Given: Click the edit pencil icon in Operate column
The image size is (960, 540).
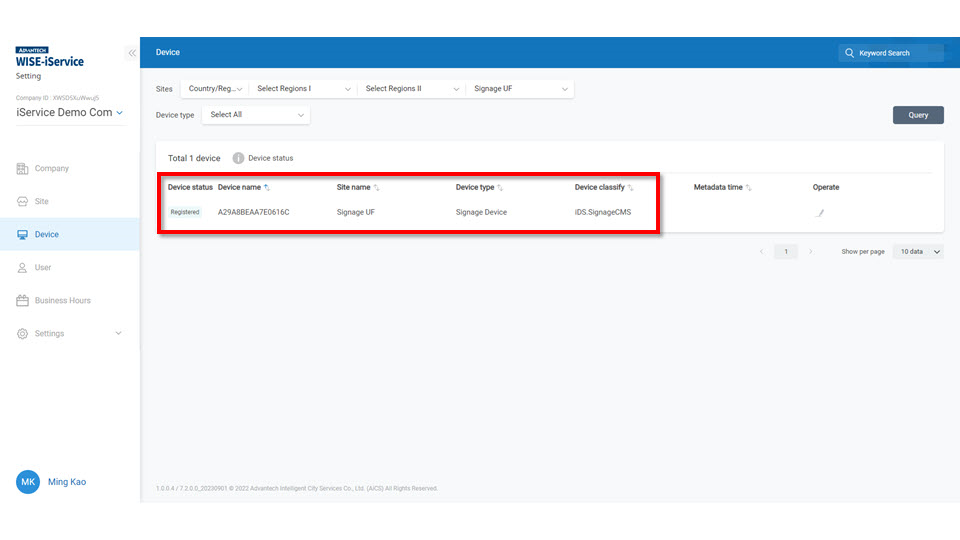Looking at the screenshot, I should coord(820,213).
